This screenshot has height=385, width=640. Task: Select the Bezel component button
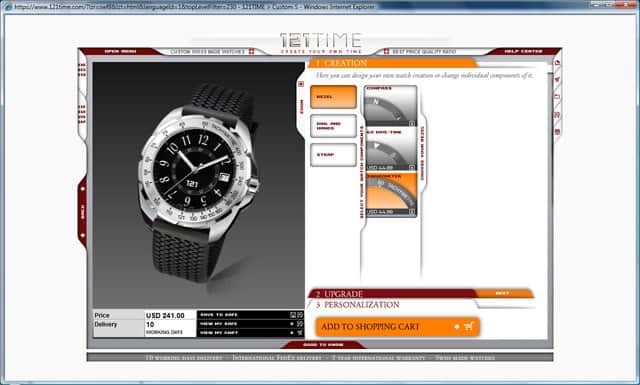pyautogui.click(x=333, y=97)
